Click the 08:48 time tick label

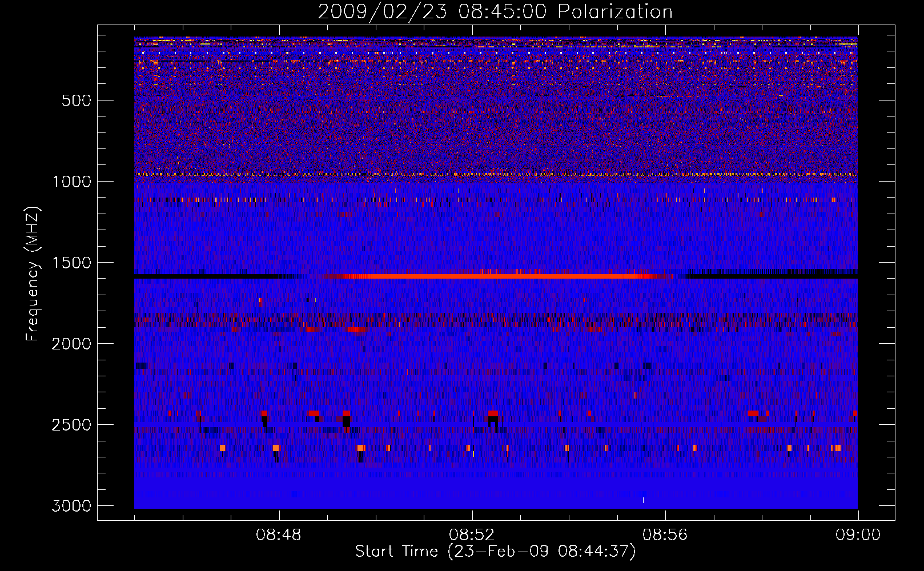[279, 535]
